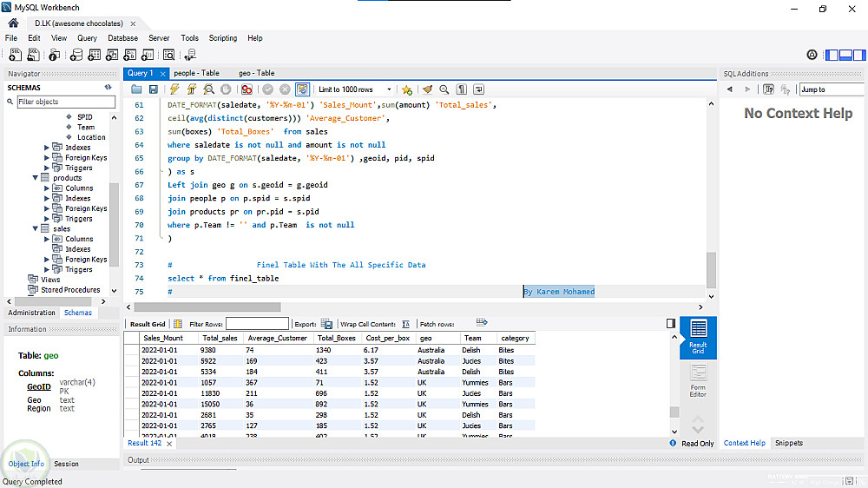Viewport: 868px width, 488px height.
Task: Click the Export recordset icon
Action: click(327, 324)
